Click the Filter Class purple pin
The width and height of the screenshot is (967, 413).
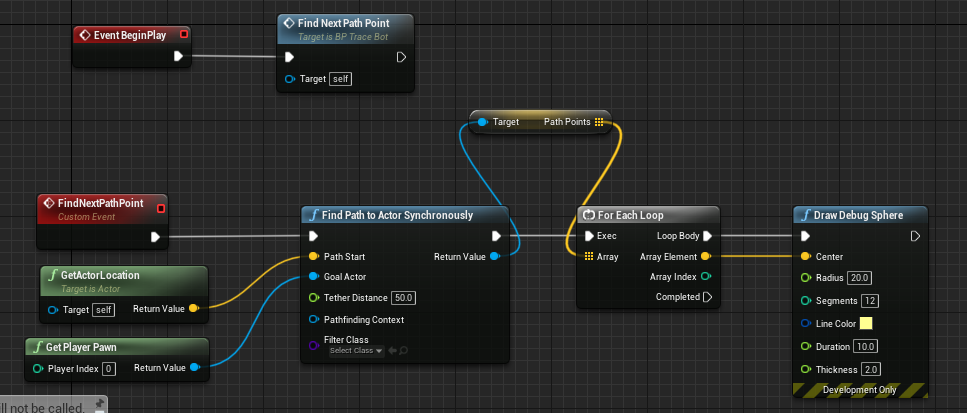tap(313, 345)
